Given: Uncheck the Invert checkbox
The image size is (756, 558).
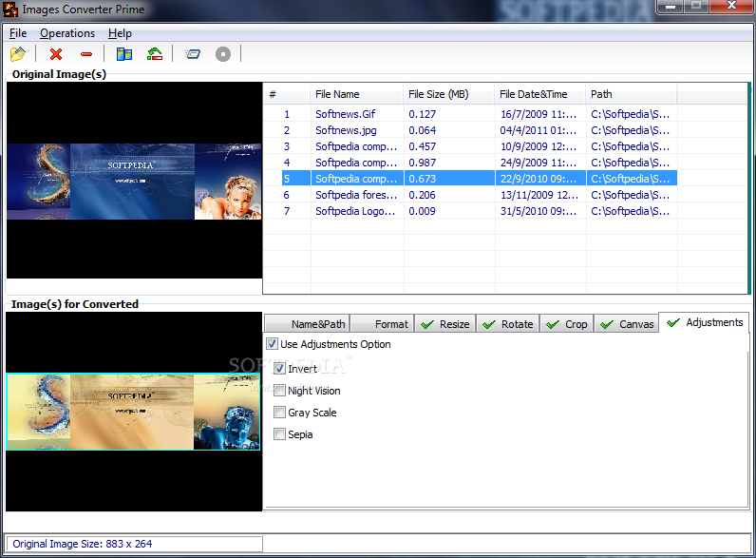Looking at the screenshot, I should click(x=279, y=369).
